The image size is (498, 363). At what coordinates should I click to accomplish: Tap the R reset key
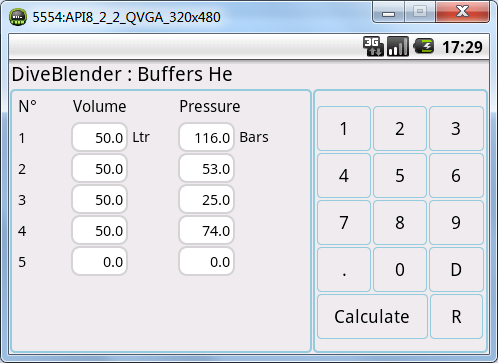point(456,316)
